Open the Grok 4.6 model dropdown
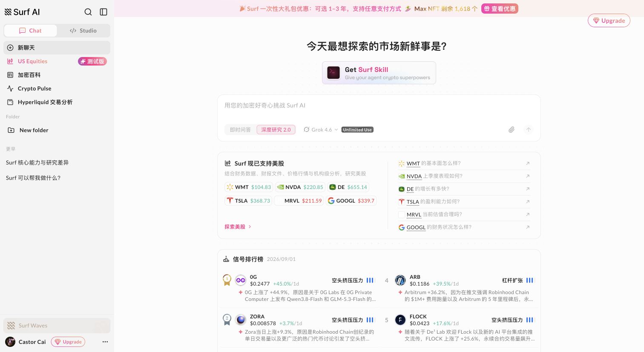 coord(321,130)
